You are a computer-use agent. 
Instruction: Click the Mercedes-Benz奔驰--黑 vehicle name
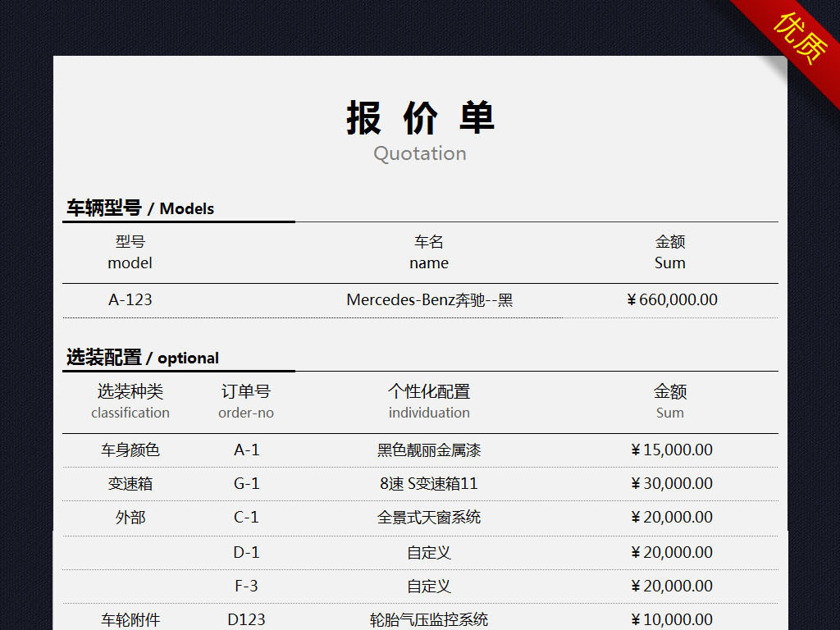click(429, 299)
